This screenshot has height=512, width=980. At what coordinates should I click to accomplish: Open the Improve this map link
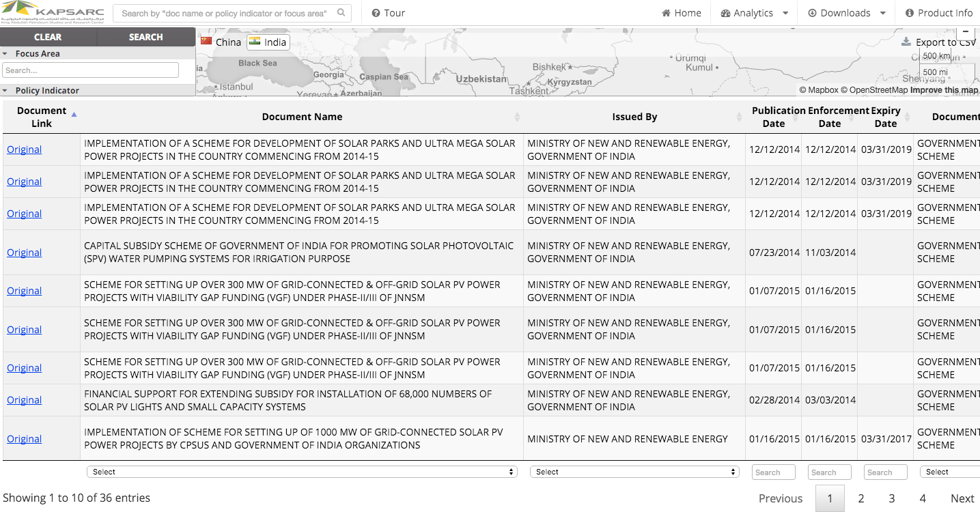[x=944, y=90]
